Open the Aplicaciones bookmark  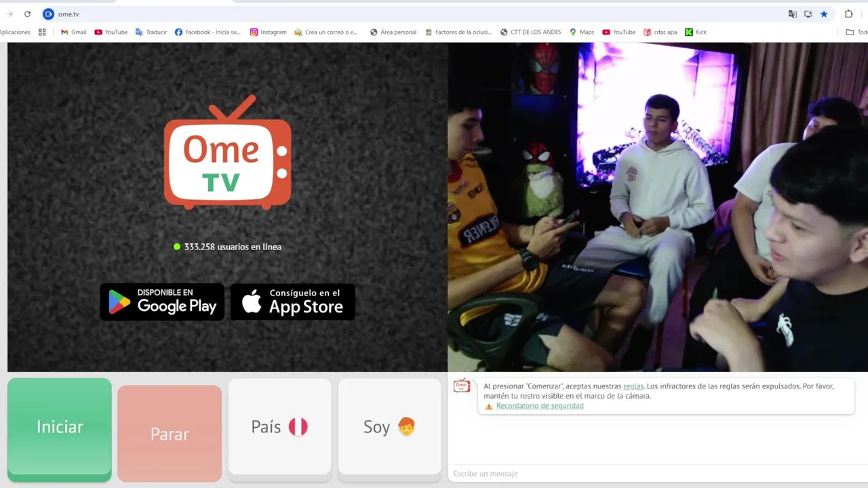click(x=15, y=32)
